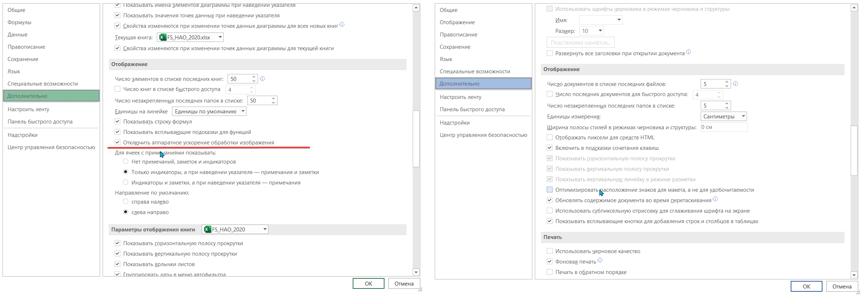Toggle 'Показывать ярлычки листов' checkbox
The image size is (868, 304).
click(117, 264)
